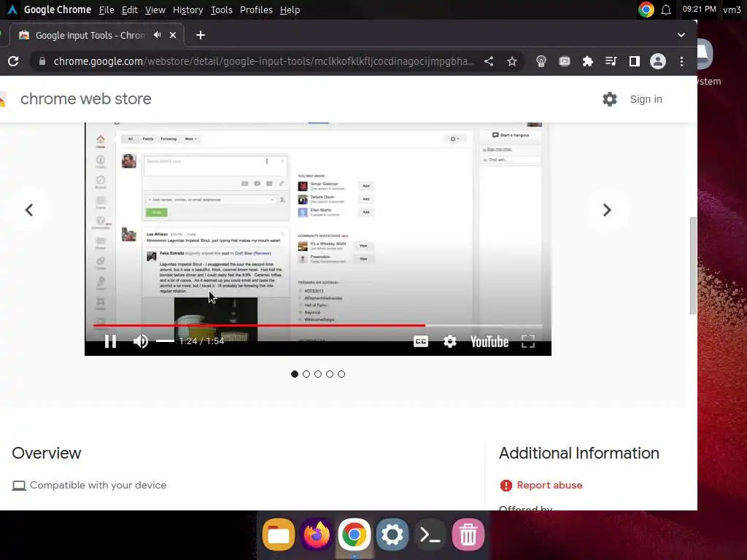Open Terminal from the dock

(x=430, y=534)
